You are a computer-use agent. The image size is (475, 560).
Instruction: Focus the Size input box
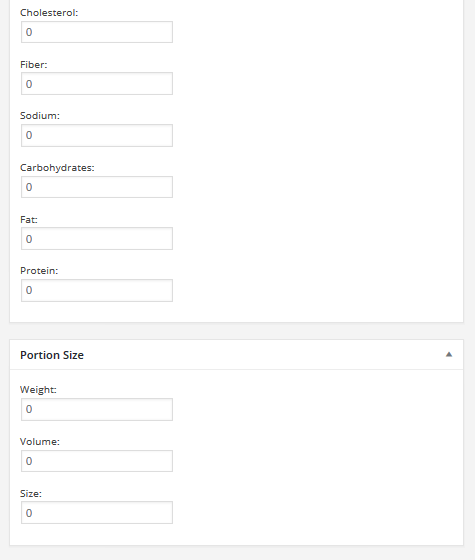pos(97,513)
